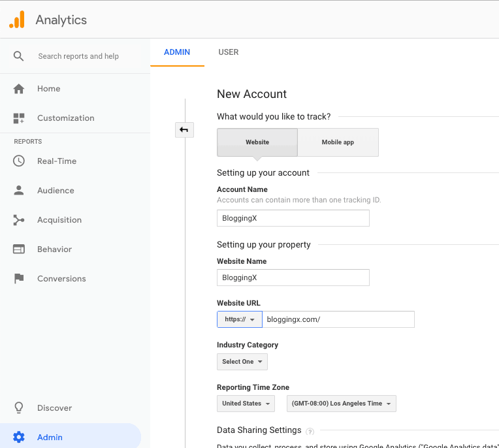499x448 pixels.
Task: Open Home via the house icon
Action: (19, 89)
